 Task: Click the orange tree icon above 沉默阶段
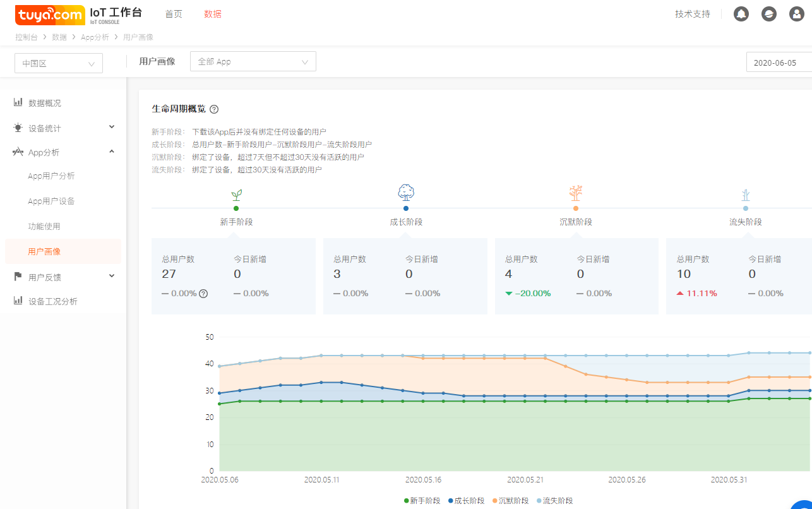575,193
